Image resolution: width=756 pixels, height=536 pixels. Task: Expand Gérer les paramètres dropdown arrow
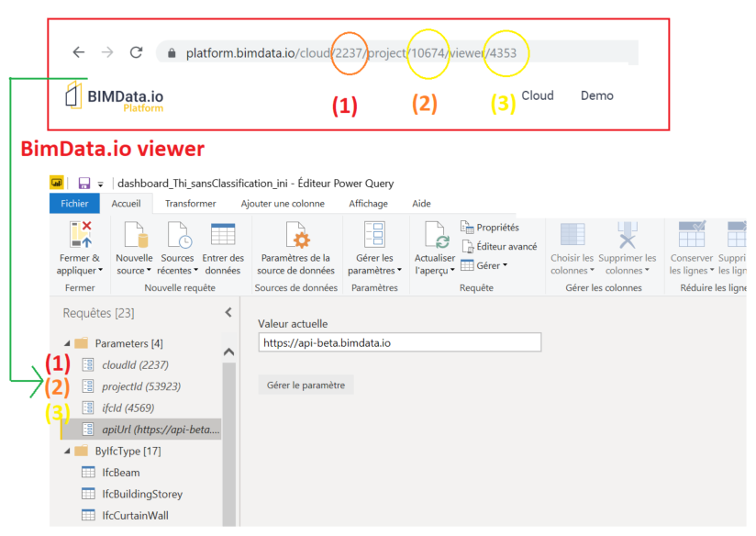pos(399,270)
